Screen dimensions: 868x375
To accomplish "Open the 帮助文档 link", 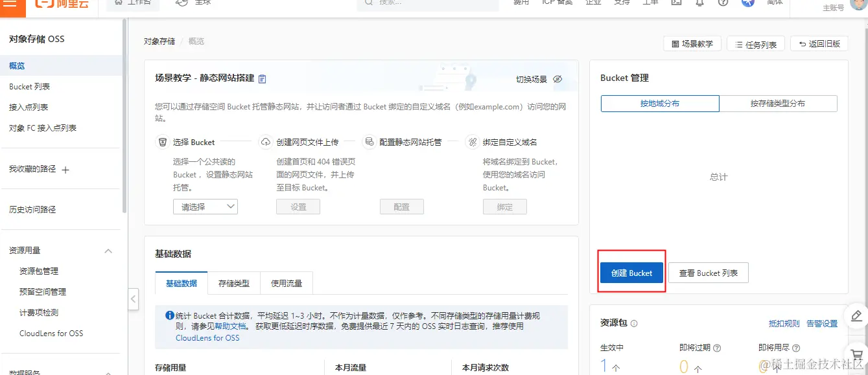I will point(231,326).
